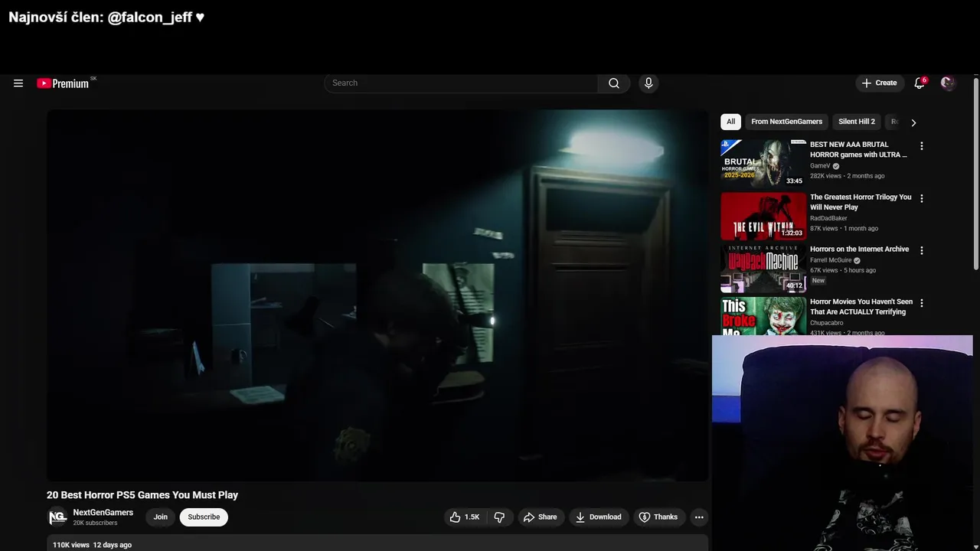Send Thanks to creator
Viewport: 980px width, 551px height.
(658, 517)
